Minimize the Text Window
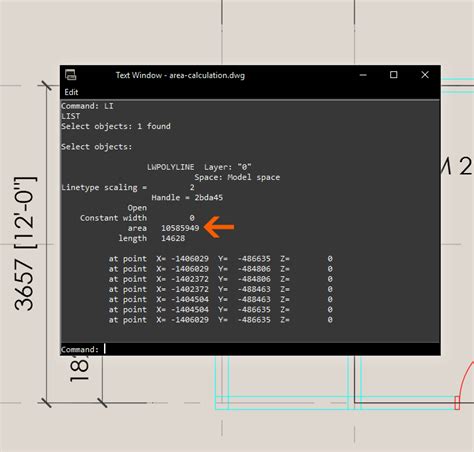The height and width of the screenshot is (452, 474). (x=363, y=75)
